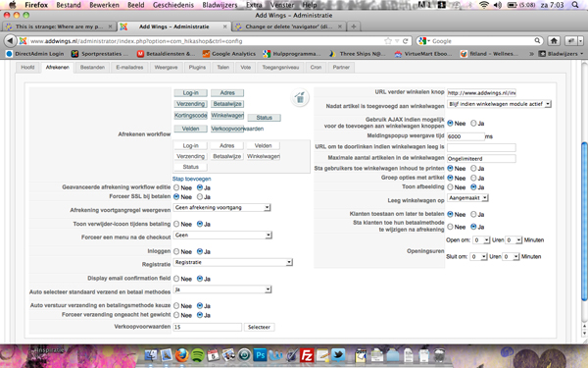Click the workflow trash bin icon
Viewport: 588px width, 368px height.
coord(300,97)
